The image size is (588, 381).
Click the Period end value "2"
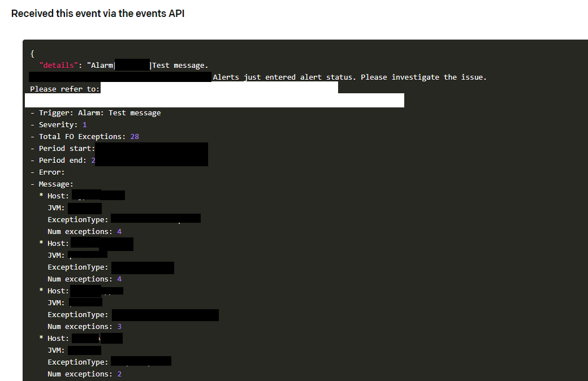[93, 160]
